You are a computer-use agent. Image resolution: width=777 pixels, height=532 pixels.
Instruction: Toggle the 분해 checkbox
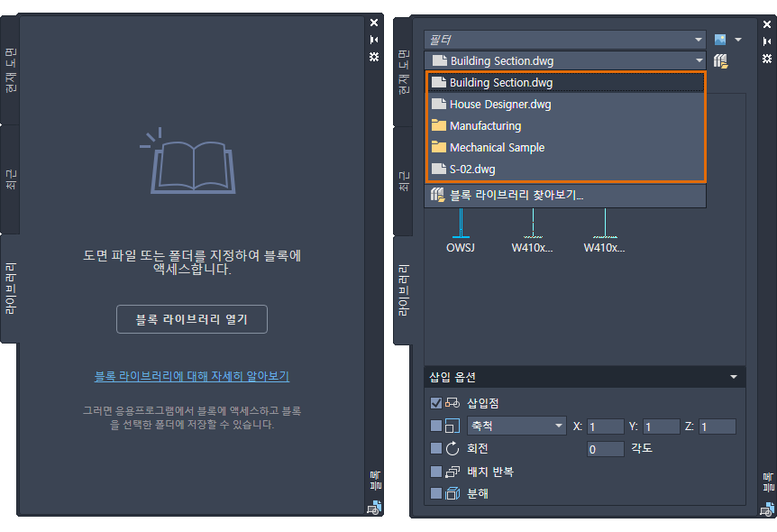[436, 493]
